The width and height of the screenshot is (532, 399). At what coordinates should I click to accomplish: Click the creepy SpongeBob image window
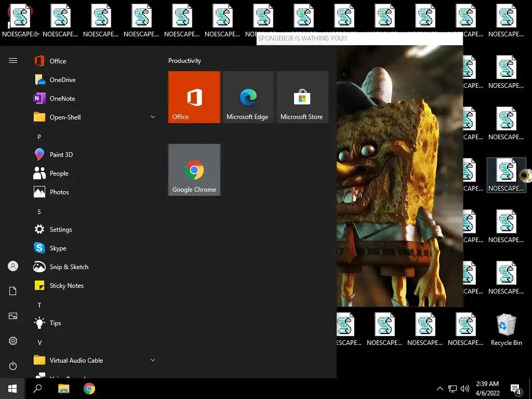[400, 176]
